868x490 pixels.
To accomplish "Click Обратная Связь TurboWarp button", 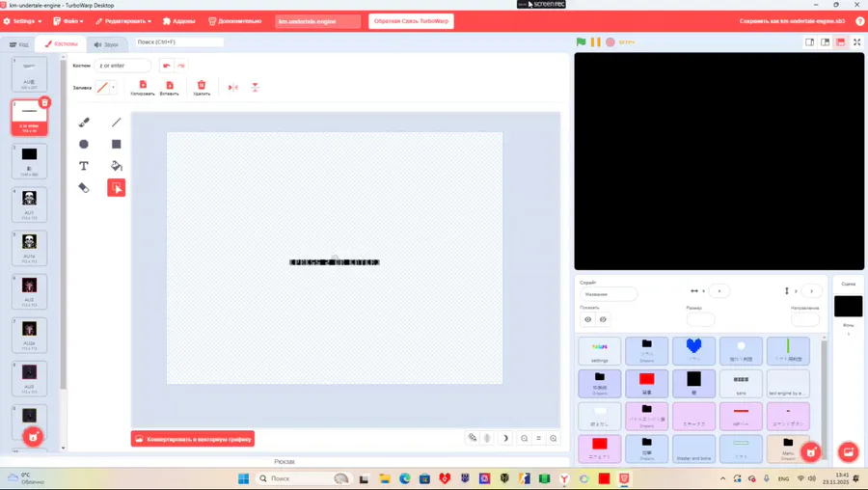I will pyautogui.click(x=411, y=21).
